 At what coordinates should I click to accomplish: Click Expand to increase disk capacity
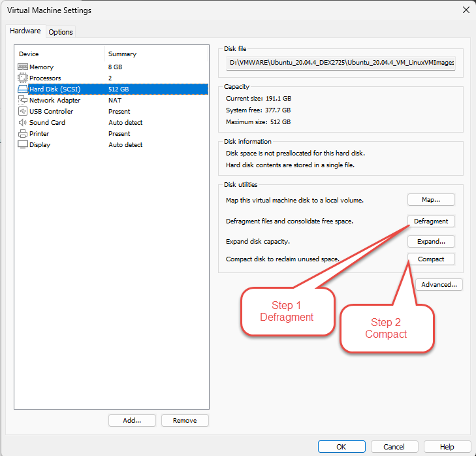coord(431,242)
